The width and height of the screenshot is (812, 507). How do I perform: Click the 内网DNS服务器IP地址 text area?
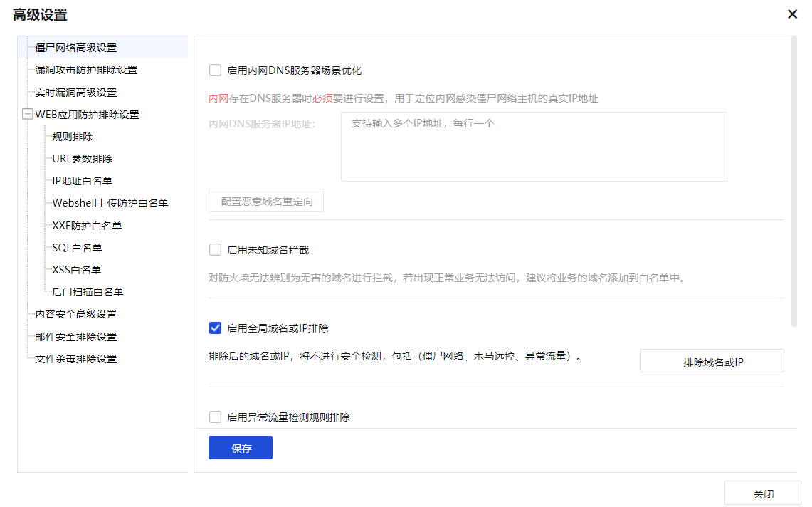click(533, 147)
